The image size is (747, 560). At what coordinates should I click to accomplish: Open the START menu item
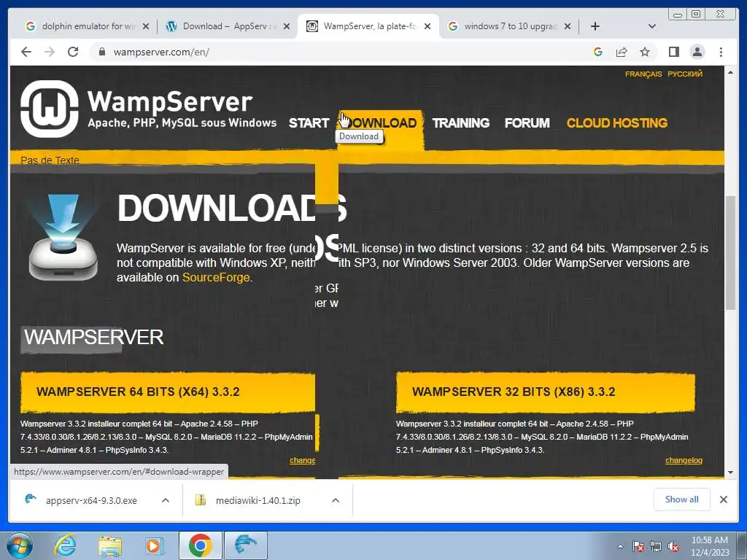coord(309,122)
